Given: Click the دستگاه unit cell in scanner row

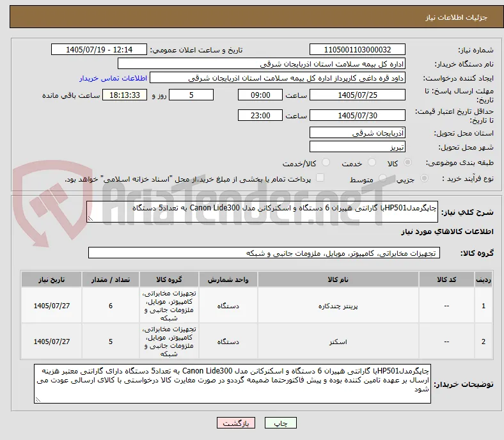Looking at the screenshot, I should coord(228,342).
